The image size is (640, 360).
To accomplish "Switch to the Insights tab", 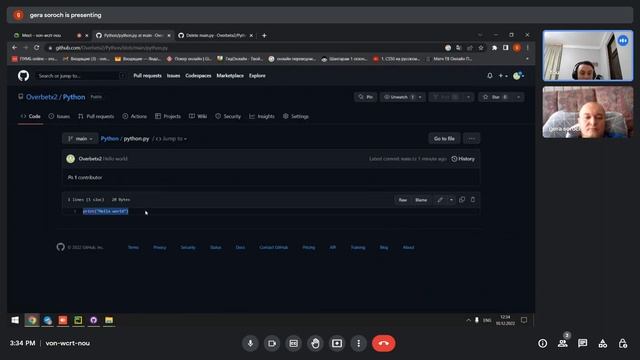I will click(262, 116).
